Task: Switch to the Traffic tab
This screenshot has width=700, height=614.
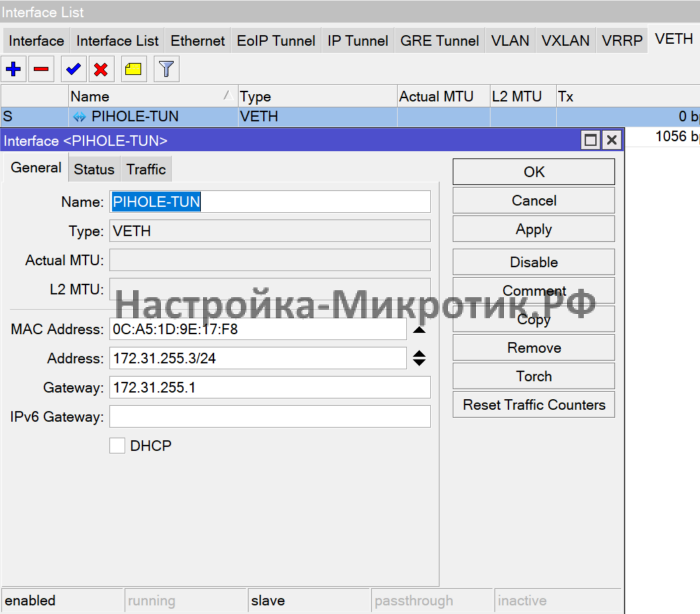Action: pos(146,169)
